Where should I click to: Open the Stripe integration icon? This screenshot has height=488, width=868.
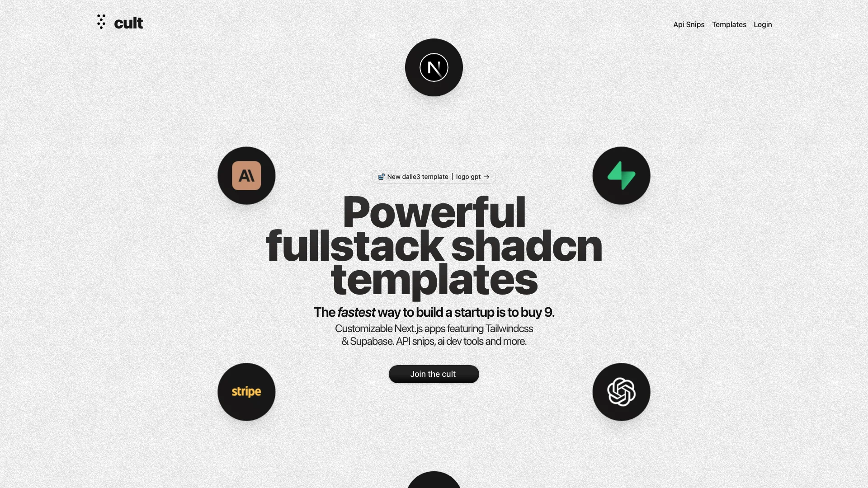246,391
